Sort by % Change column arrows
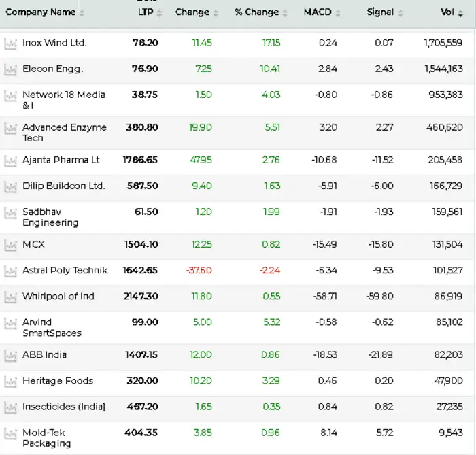 click(x=284, y=13)
